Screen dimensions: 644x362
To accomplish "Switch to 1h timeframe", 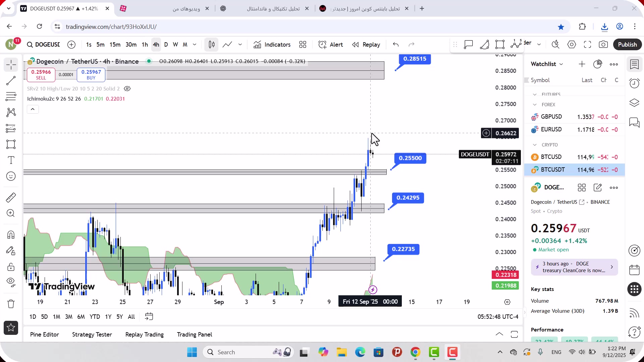I will pyautogui.click(x=145, y=45).
